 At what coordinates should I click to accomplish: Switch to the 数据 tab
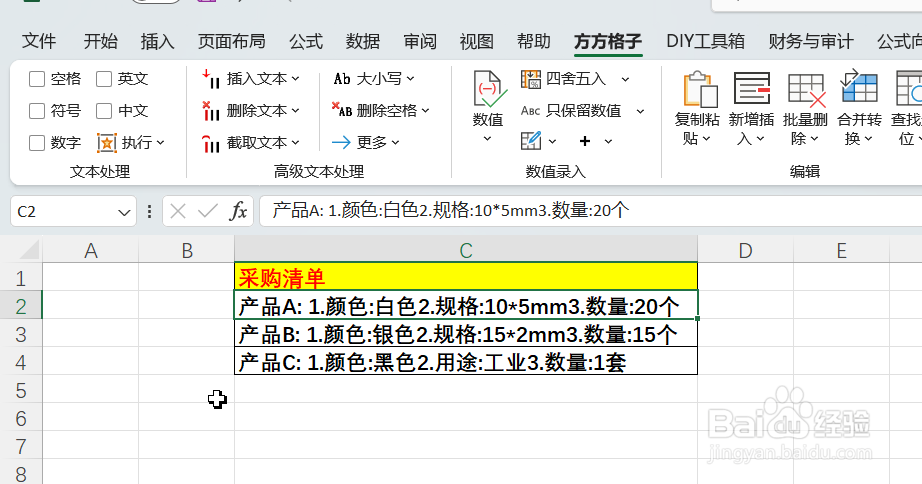click(x=363, y=41)
